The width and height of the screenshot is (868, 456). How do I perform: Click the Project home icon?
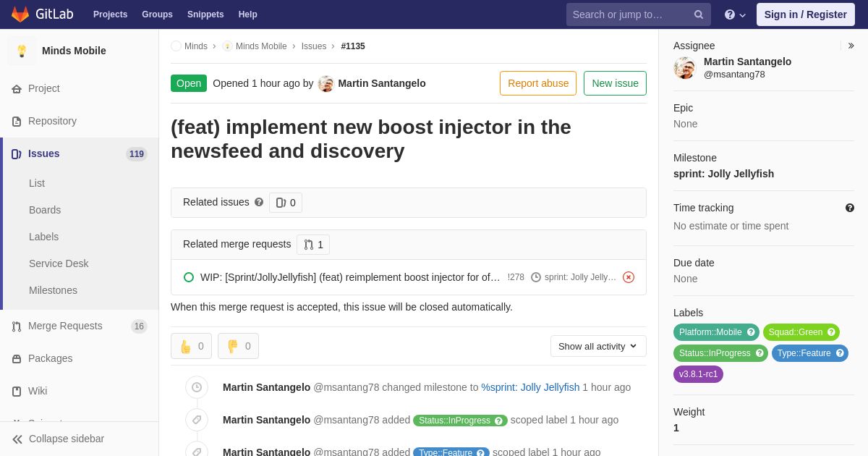pos(17,89)
